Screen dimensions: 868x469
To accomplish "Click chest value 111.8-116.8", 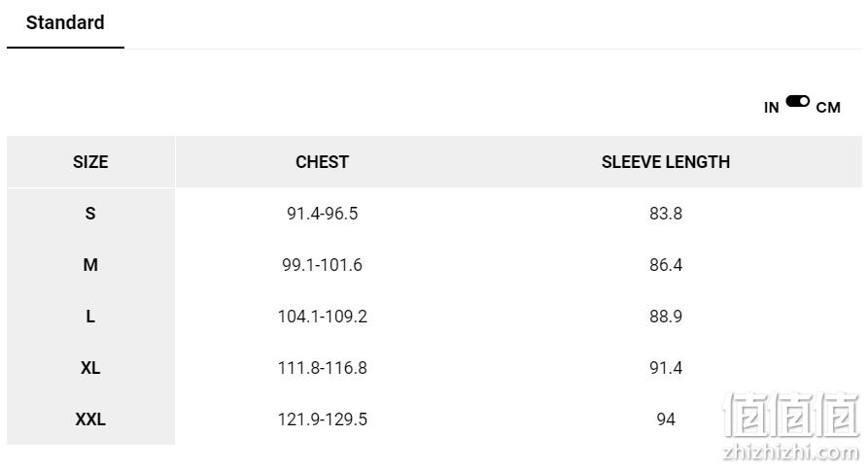I will [322, 368].
